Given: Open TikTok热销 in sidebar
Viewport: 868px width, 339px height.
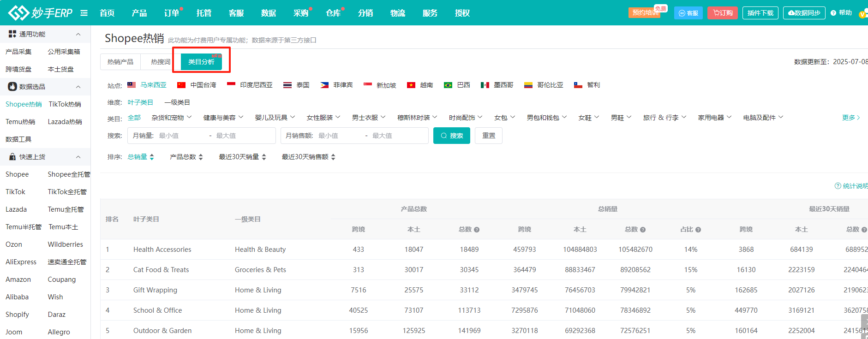Looking at the screenshot, I should coord(65,104).
